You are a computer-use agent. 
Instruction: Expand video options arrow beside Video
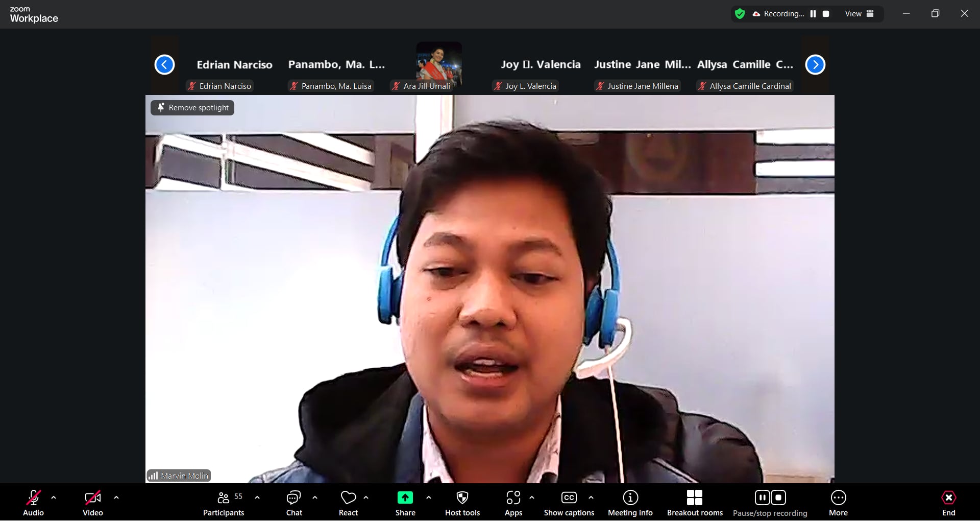116,497
